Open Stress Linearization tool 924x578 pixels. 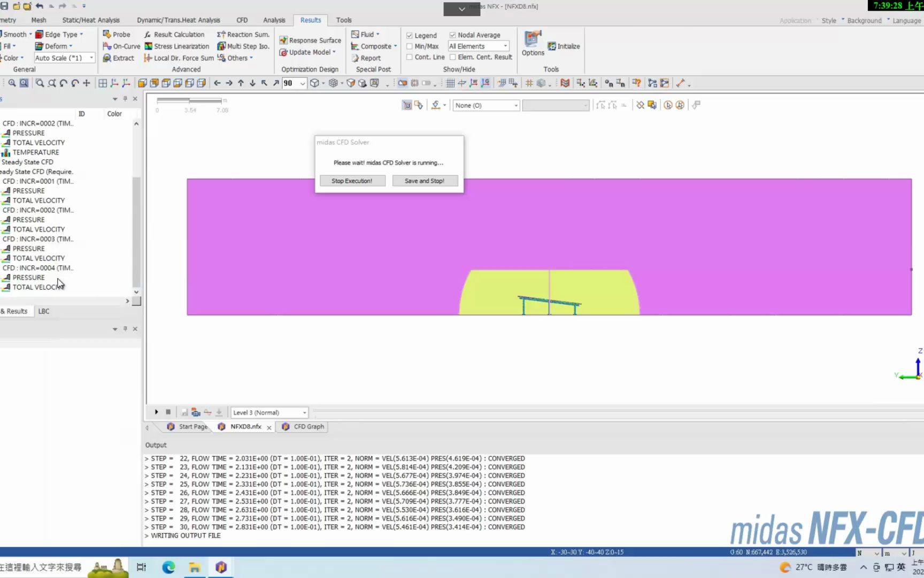click(x=177, y=46)
